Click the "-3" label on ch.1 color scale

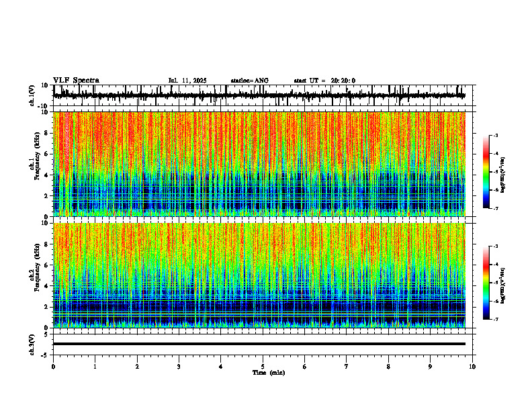496,136
